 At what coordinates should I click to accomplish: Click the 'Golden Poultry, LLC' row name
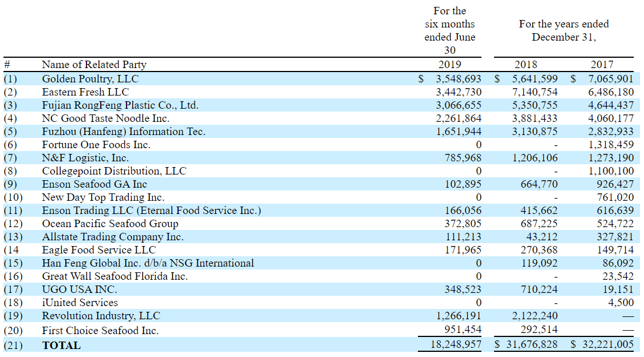[90, 79]
